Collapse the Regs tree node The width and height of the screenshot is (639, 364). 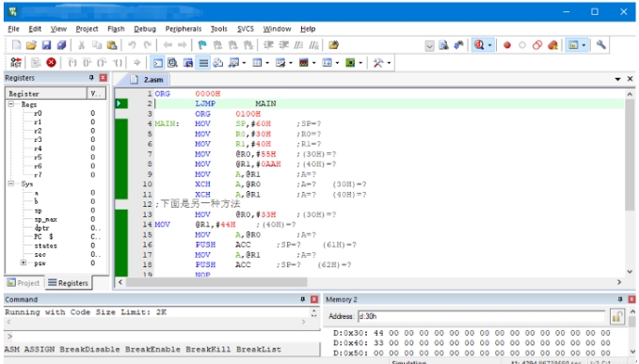11,104
